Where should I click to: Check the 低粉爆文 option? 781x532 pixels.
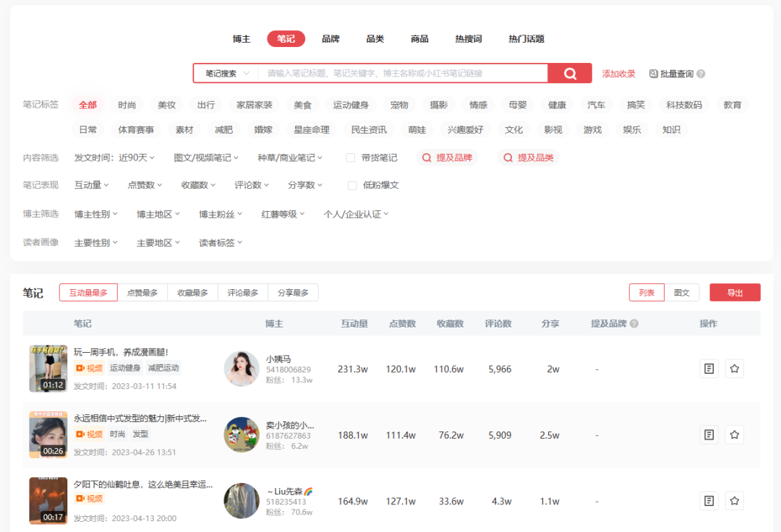[351, 184]
